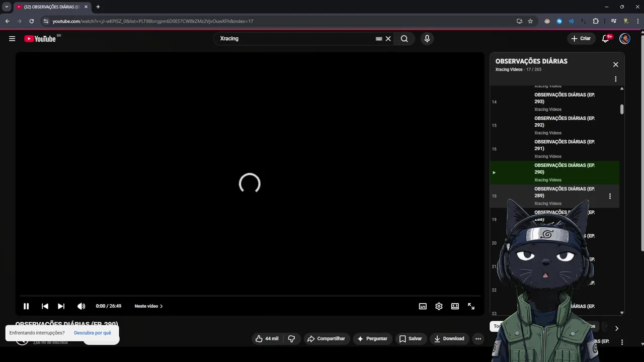644x362 pixels.
Task: Open player settings gear
Action: tap(439, 306)
